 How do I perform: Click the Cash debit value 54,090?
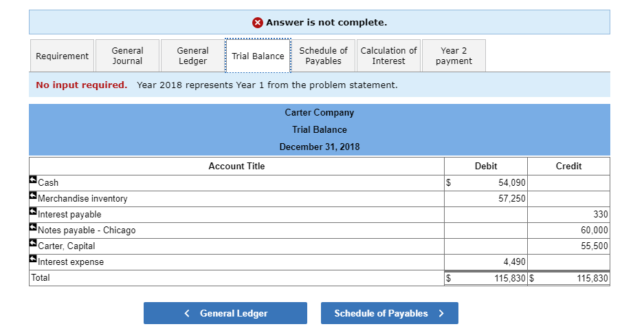(512, 182)
